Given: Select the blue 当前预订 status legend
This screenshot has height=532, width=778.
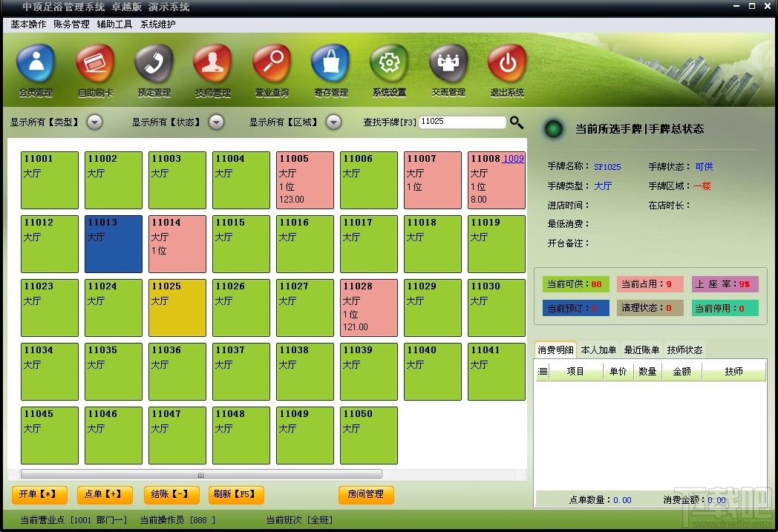Looking at the screenshot, I should point(575,308).
